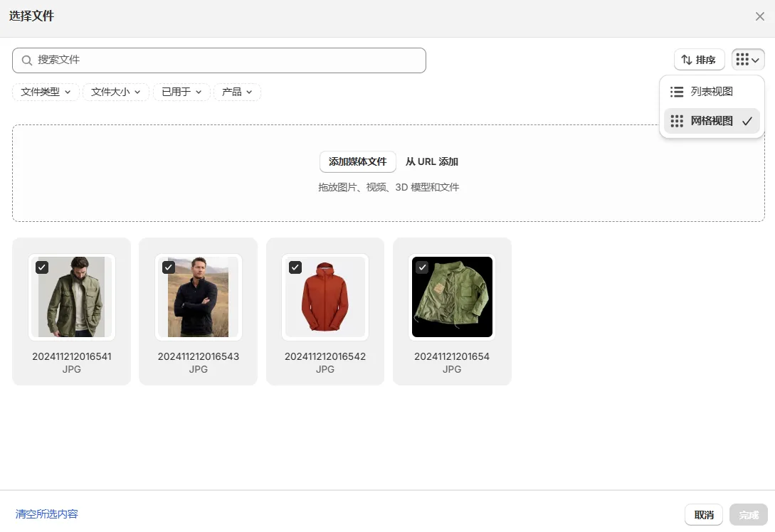Screen dimensions: 775x532
Task: Click the 添加媒体文件 button
Action: 357,161
